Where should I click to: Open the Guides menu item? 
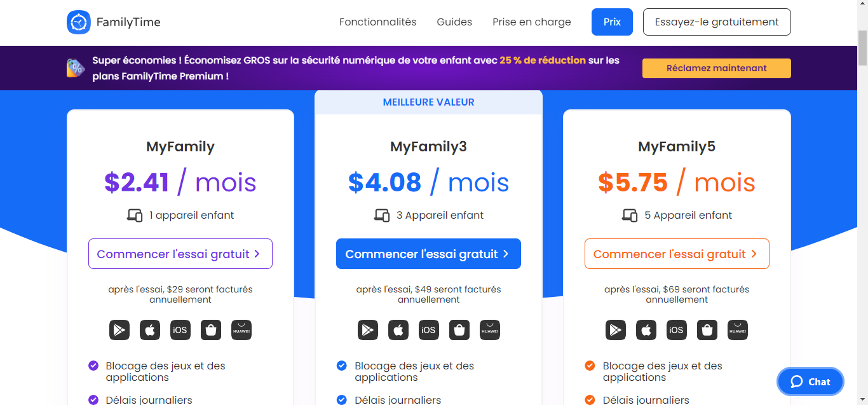[x=454, y=22]
